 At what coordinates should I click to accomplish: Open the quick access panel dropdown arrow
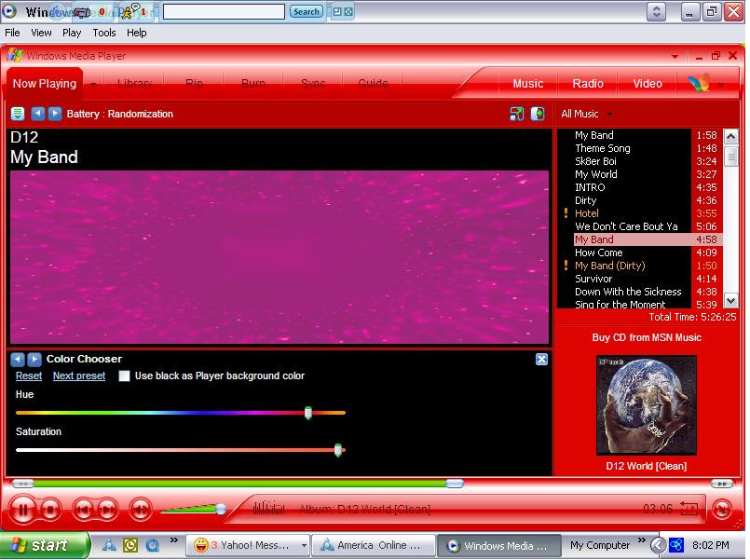coord(675,57)
